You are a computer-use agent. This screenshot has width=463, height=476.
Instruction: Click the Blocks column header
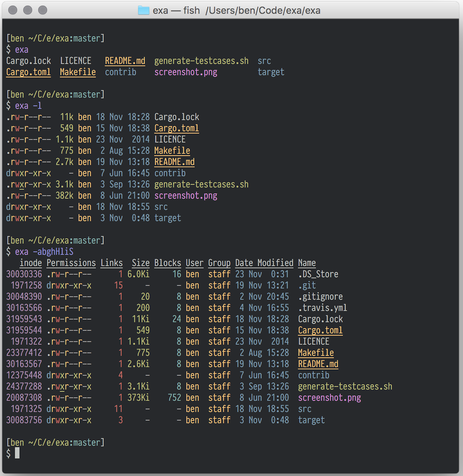pos(168,263)
